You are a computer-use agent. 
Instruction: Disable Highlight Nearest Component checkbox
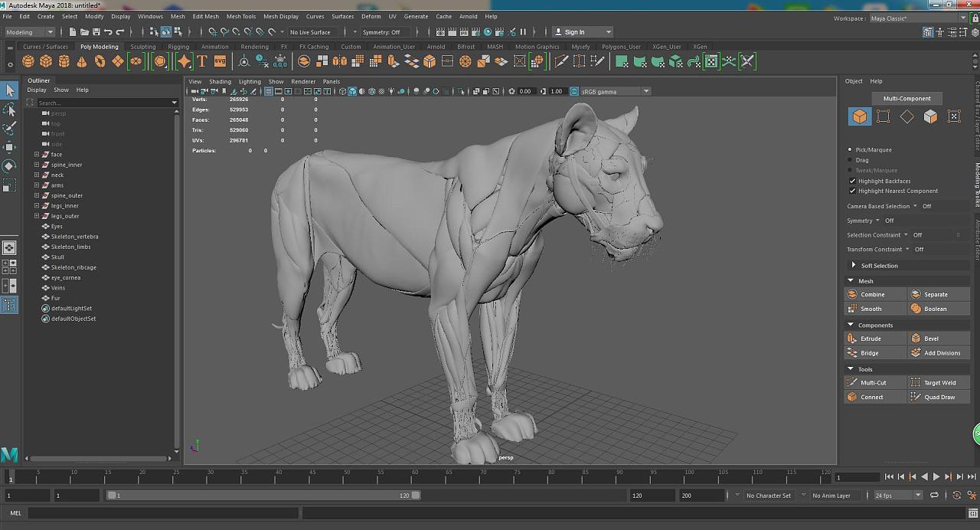point(852,191)
